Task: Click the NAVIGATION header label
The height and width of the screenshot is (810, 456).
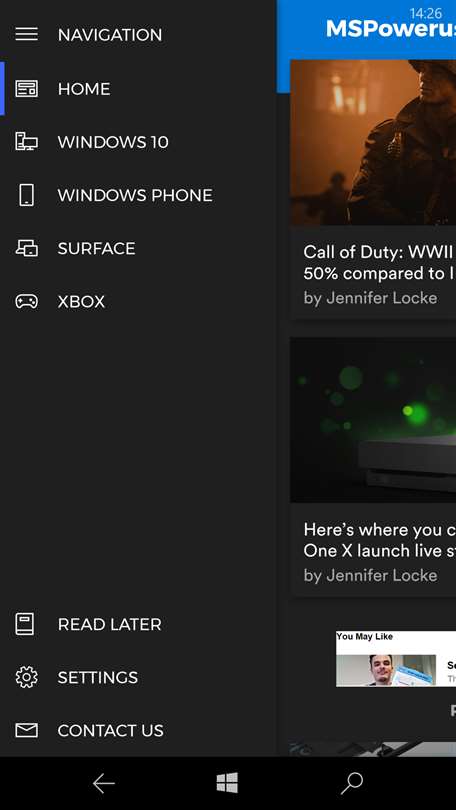Action: (110, 35)
